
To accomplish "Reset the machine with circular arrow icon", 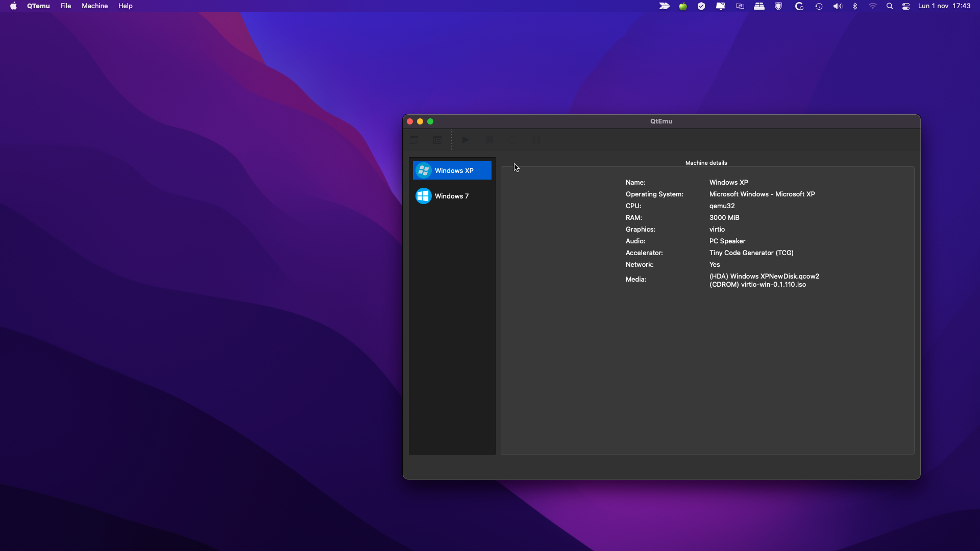I will (513, 140).
